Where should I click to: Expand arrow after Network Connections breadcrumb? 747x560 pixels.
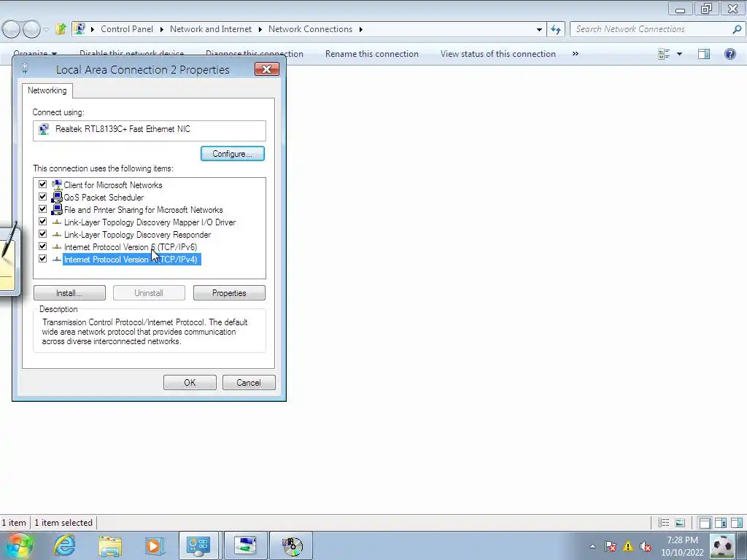[x=360, y=29]
